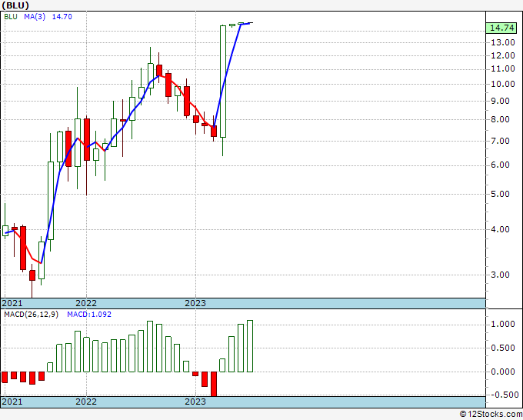The width and height of the screenshot is (523, 420).
Task: Click the lowest red MACD bar after 2023
Action: point(214,384)
